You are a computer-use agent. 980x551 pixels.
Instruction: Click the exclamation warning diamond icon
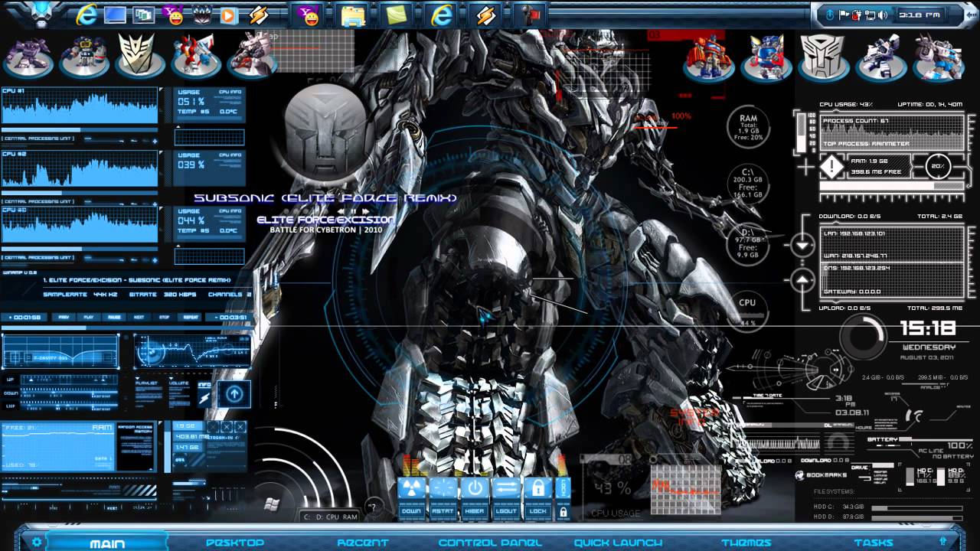831,166
